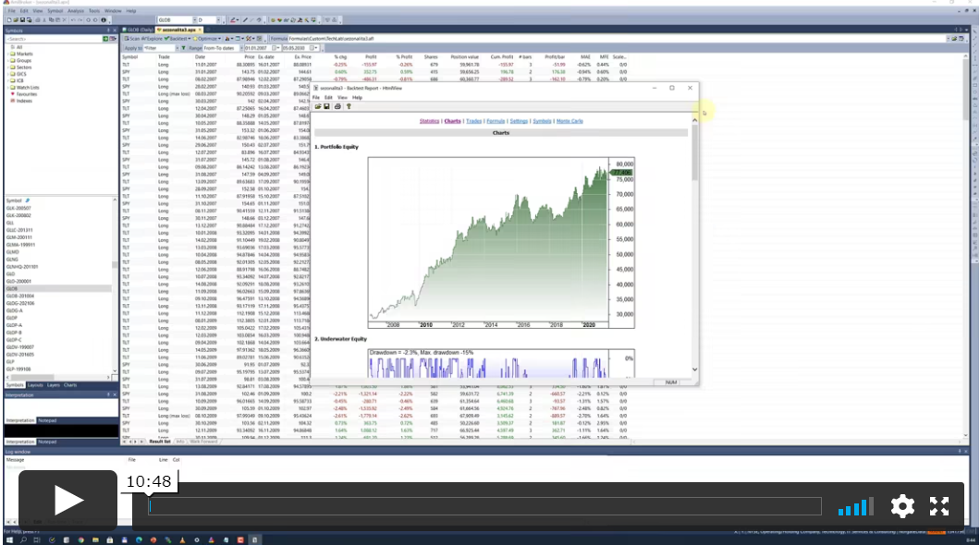The width and height of the screenshot is (980, 545).
Task: Click the Optimize button
Action: (205, 39)
